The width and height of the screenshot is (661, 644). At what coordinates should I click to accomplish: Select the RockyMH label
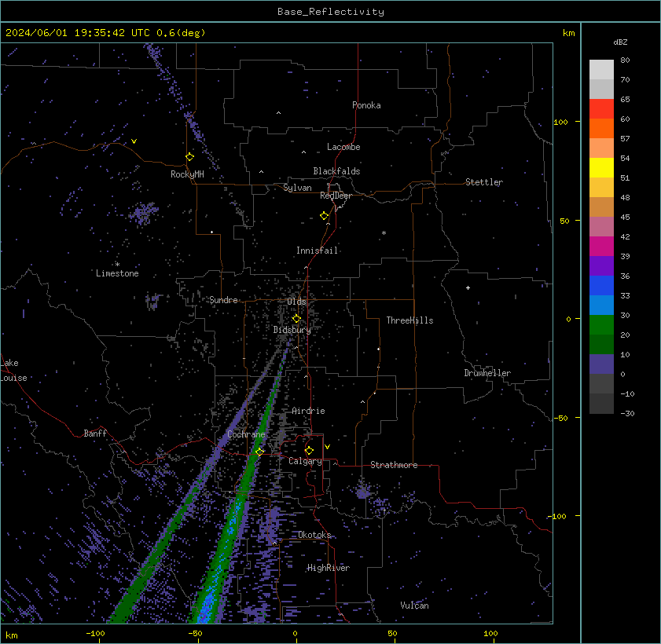187,174
